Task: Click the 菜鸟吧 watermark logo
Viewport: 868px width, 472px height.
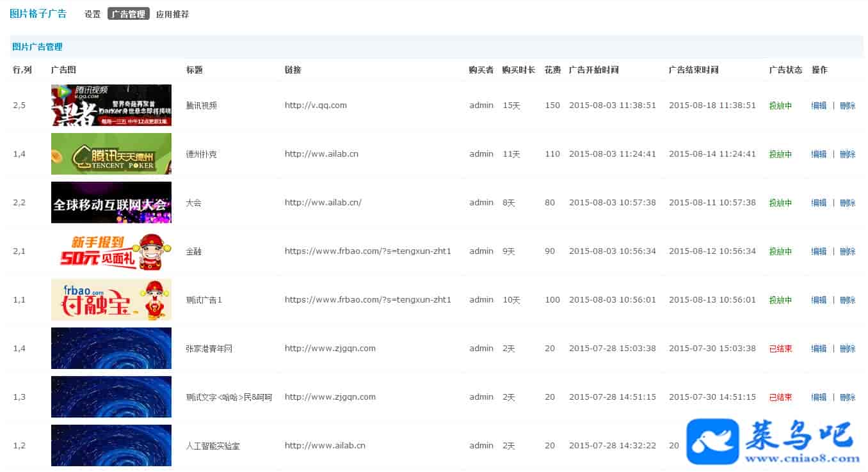Action: (773, 441)
